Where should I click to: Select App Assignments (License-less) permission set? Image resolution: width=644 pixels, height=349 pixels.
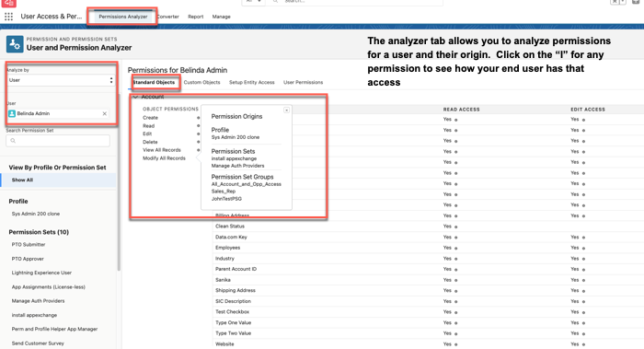coord(49,287)
